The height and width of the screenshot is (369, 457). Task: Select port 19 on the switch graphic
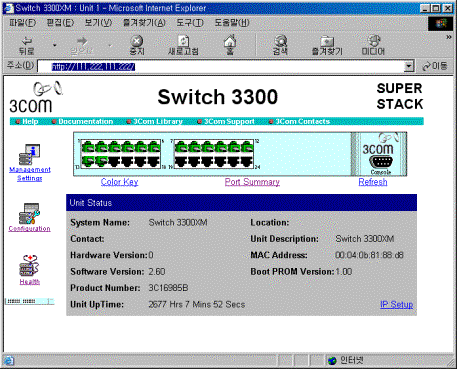click(x=180, y=161)
